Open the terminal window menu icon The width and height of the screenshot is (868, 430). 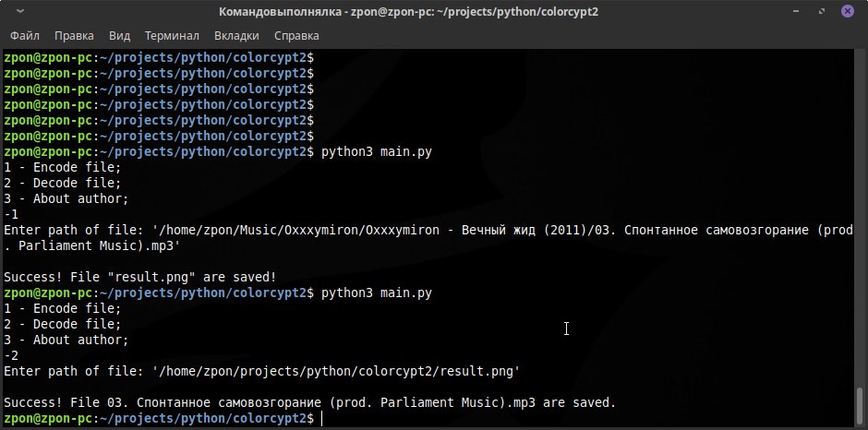[19, 11]
